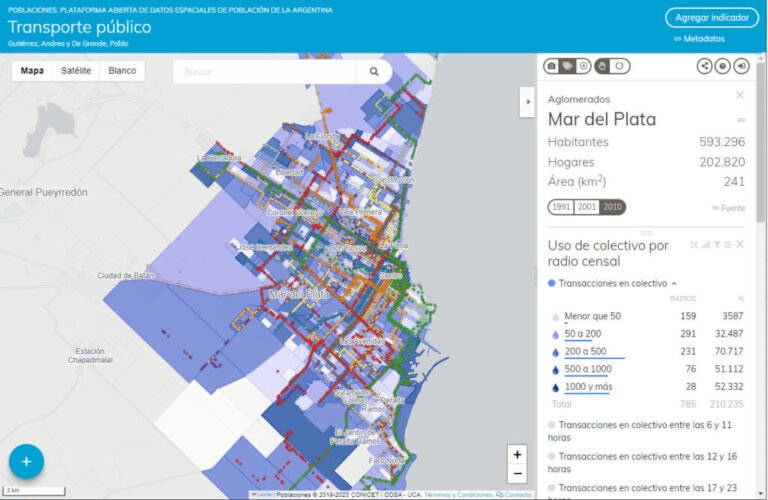Select Transacciones entre las 17 y 23 horas
768x500 pixels.
pyautogui.click(x=552, y=487)
